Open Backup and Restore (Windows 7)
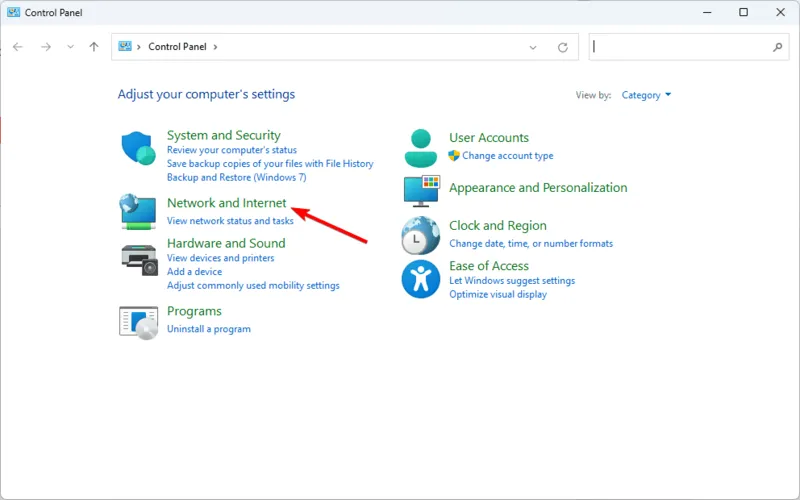The height and width of the screenshot is (500, 800). [x=236, y=178]
